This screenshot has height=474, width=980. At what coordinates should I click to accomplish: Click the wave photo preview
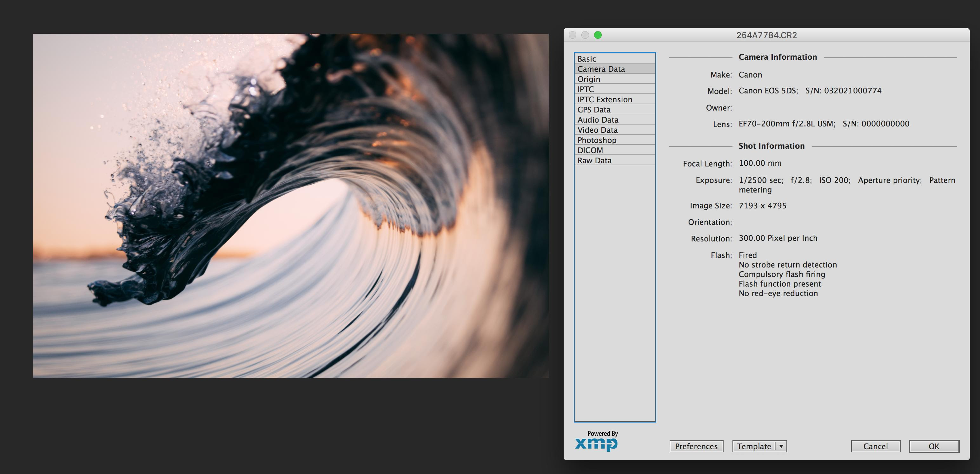click(x=291, y=206)
